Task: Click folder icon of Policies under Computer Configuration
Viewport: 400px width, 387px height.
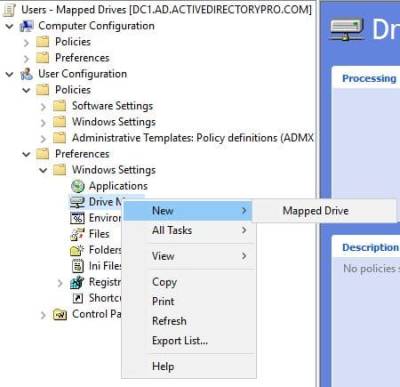Action: pyautogui.click(x=43, y=42)
